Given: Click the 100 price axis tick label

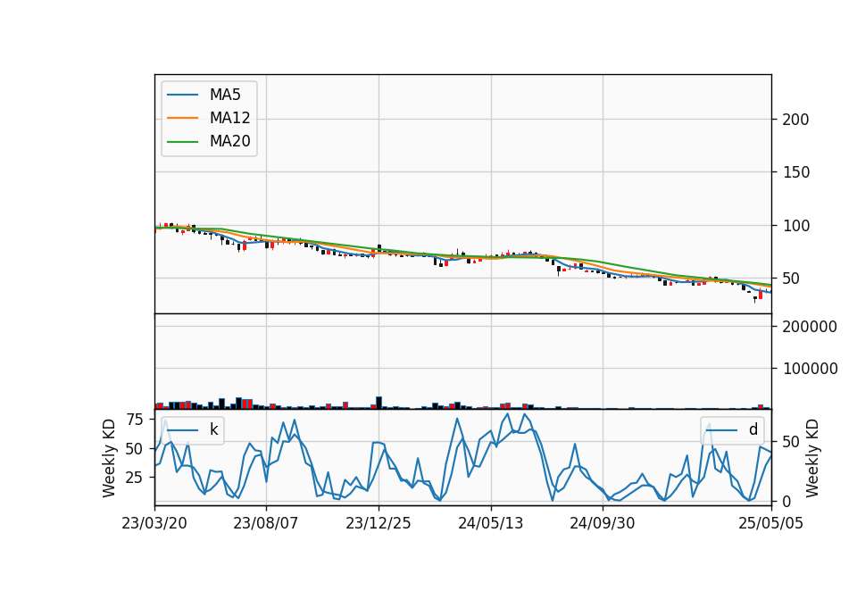Looking at the screenshot, I should 795,226.
